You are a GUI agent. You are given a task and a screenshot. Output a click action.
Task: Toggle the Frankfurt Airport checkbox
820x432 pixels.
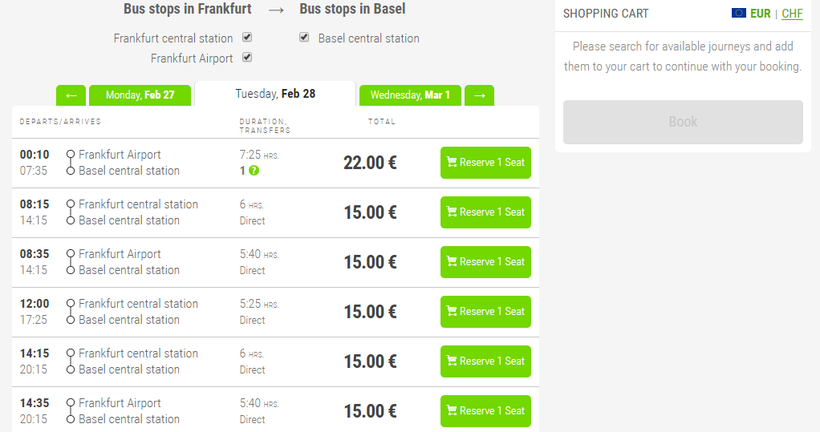pos(247,58)
